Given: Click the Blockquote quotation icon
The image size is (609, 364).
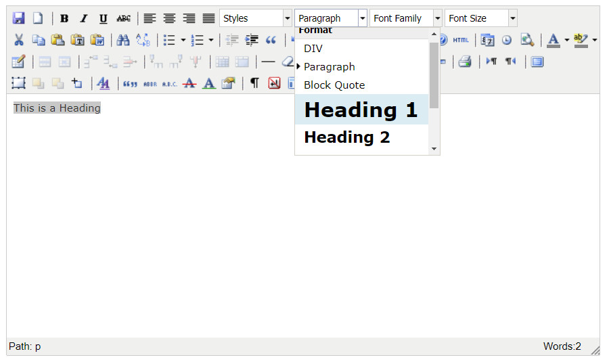Looking at the screenshot, I should tap(271, 40).
